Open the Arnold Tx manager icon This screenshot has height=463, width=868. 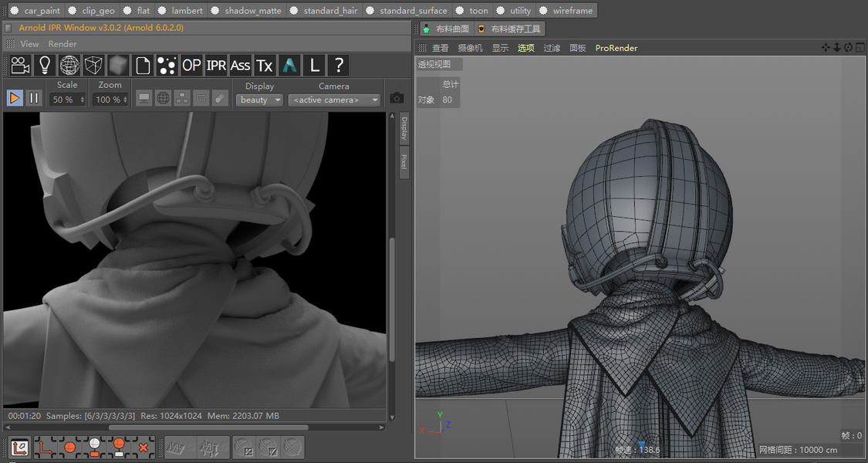coord(265,66)
